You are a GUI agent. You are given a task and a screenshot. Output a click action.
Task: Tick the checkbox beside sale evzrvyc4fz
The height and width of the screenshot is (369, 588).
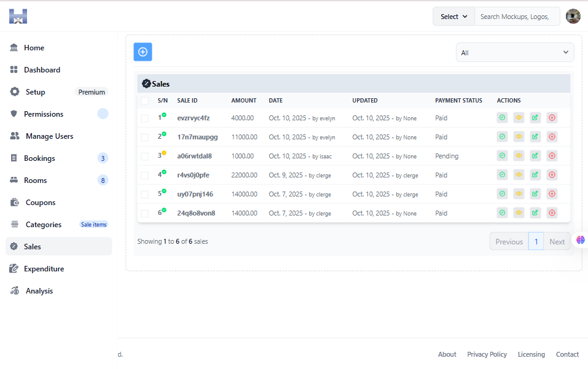tap(146, 117)
